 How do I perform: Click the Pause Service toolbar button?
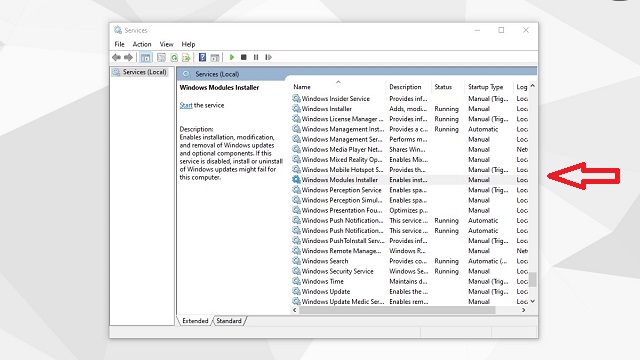[256, 58]
